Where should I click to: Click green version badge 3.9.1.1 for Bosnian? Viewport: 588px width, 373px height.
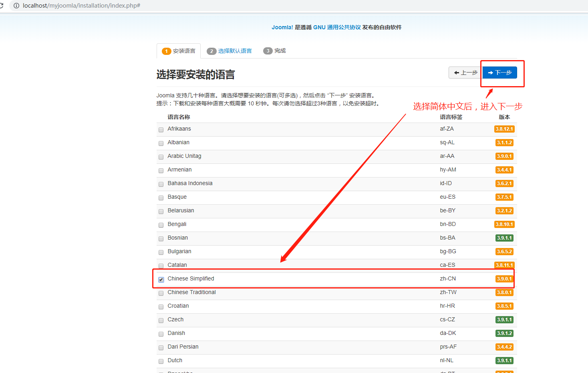pos(504,238)
